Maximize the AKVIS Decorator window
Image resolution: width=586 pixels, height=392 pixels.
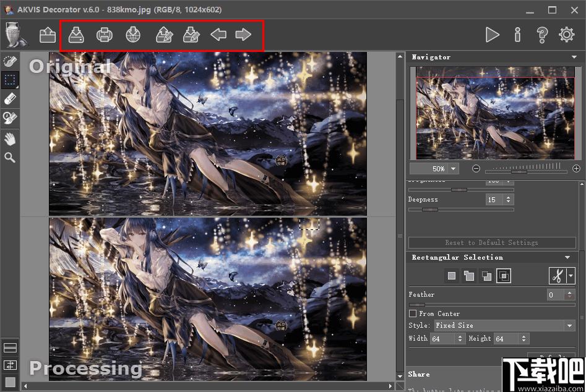[x=553, y=10]
